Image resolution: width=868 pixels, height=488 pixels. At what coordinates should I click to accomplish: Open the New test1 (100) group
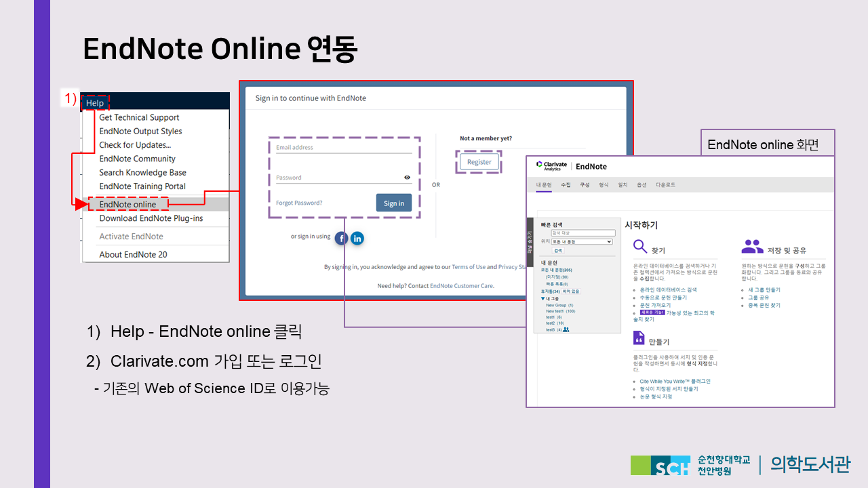[560, 311]
